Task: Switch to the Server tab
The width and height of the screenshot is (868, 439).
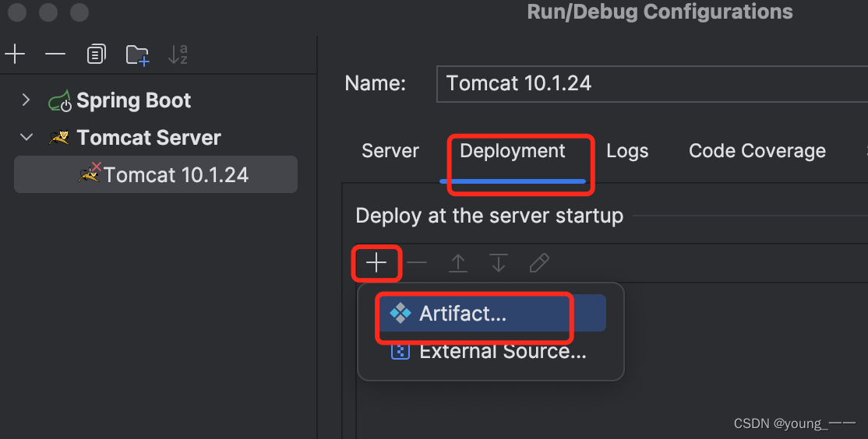Action: click(x=390, y=151)
